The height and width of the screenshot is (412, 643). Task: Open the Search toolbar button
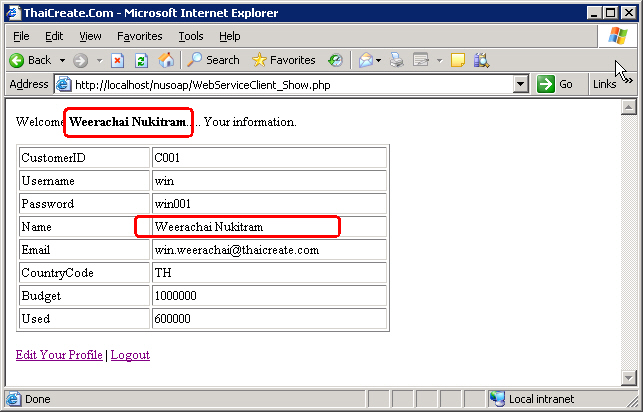click(x=213, y=60)
